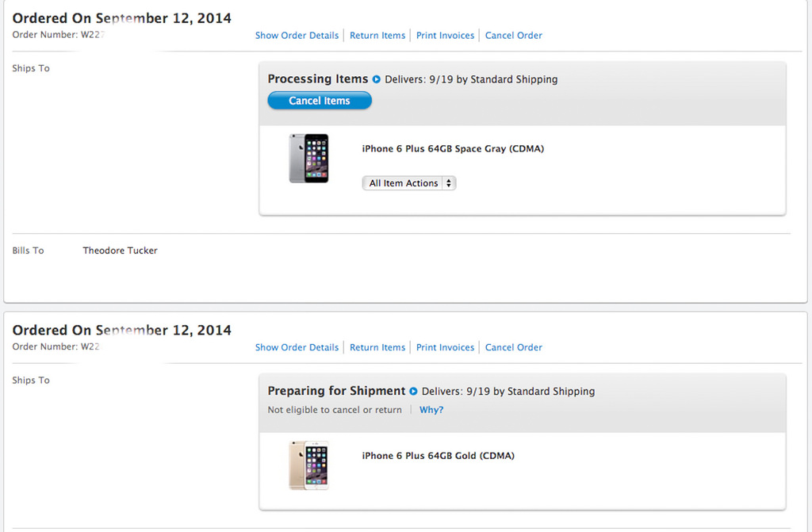Open the Gold iPhone product image
This screenshot has height=532, width=812.
tap(308, 465)
